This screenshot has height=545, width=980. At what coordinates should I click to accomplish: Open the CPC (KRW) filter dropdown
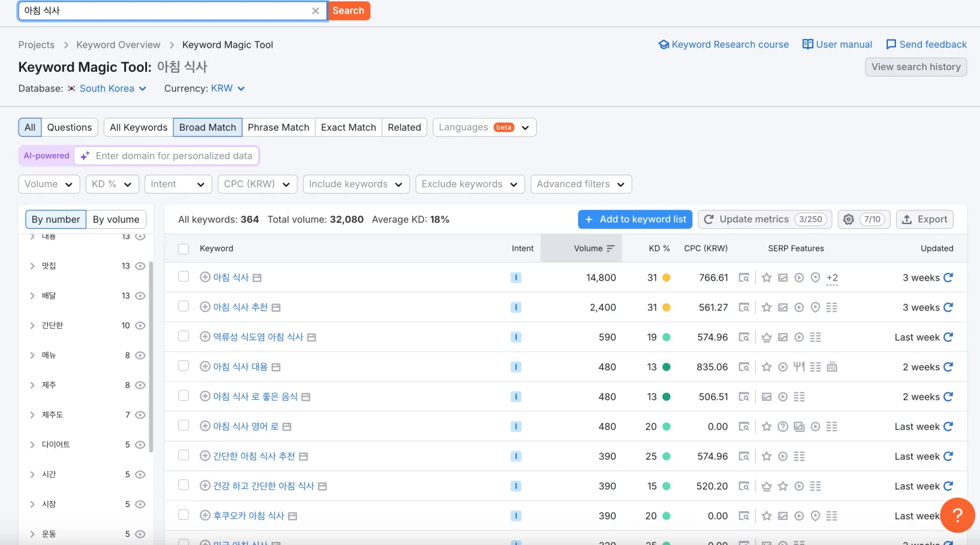[x=257, y=184]
